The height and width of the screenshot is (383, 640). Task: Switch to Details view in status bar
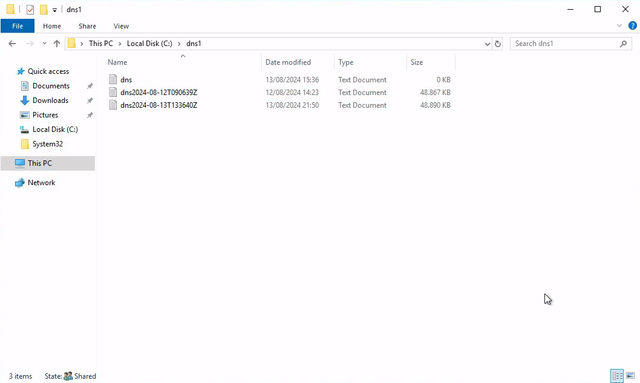coord(617,376)
